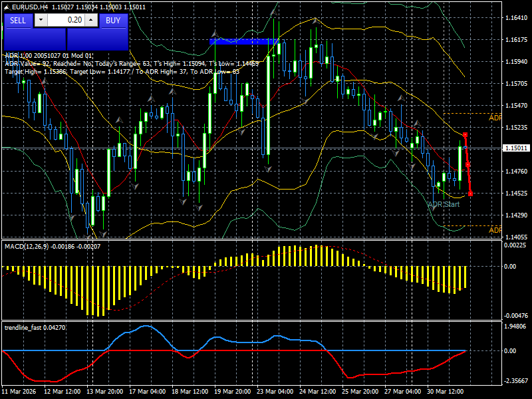Click the top red square marker of the red line
Image resolution: width=532 pixels, height=399 pixels.
click(465, 135)
